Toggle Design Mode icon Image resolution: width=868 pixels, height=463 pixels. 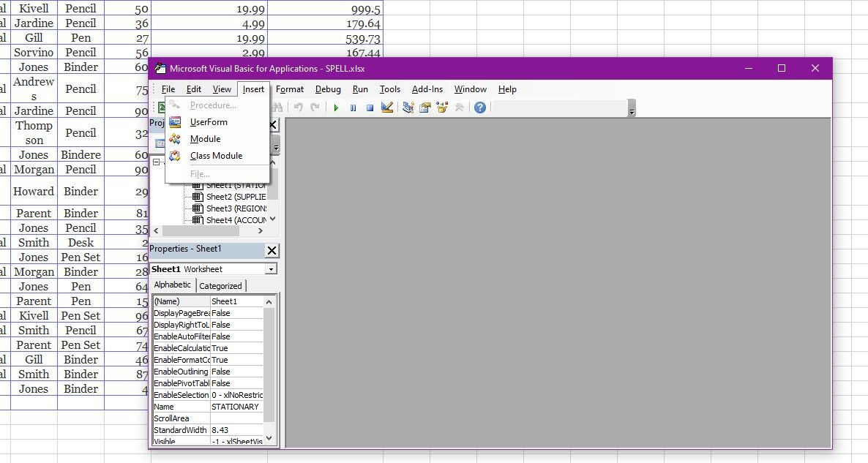(387, 108)
